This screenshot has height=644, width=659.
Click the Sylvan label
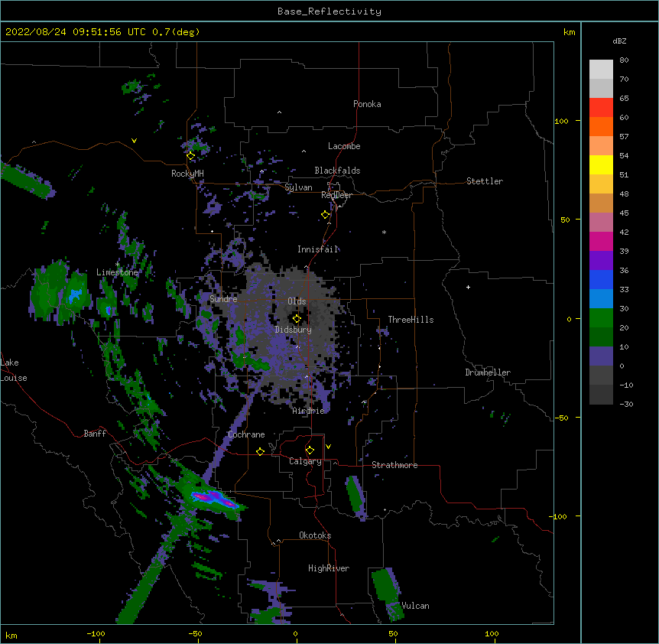point(298,187)
